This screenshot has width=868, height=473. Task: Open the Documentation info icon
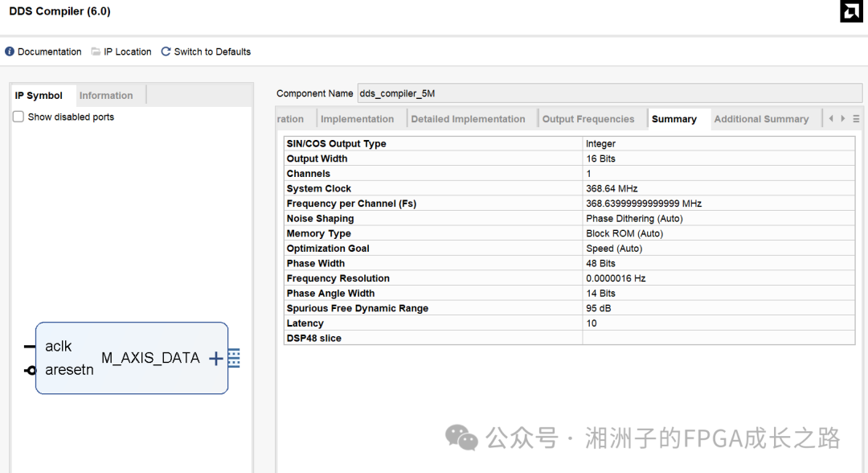tap(10, 51)
